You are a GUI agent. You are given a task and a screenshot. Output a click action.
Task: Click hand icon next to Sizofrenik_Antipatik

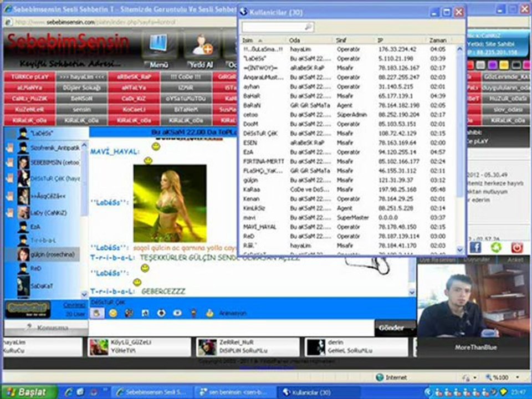(10, 149)
